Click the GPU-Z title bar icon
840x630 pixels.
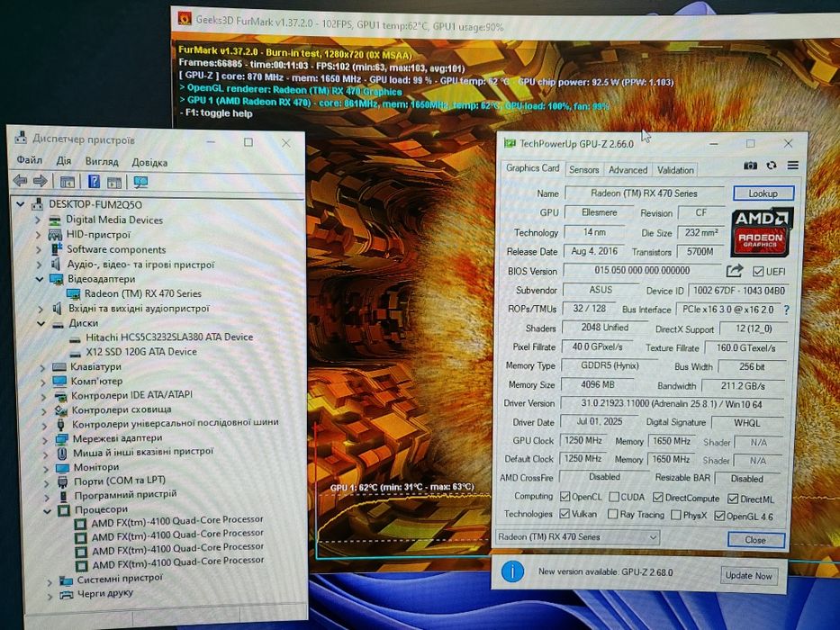(x=510, y=143)
